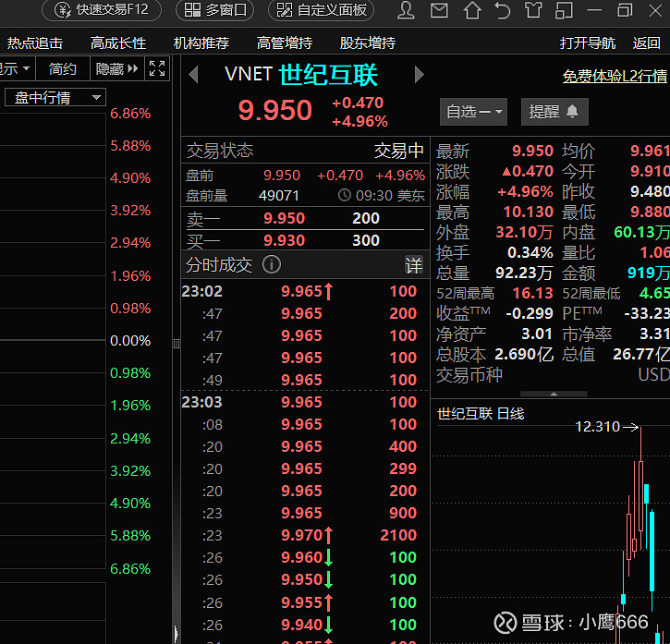670x644 pixels.
Task: Click the 净资产 value 3.01
Action: [x=537, y=334]
